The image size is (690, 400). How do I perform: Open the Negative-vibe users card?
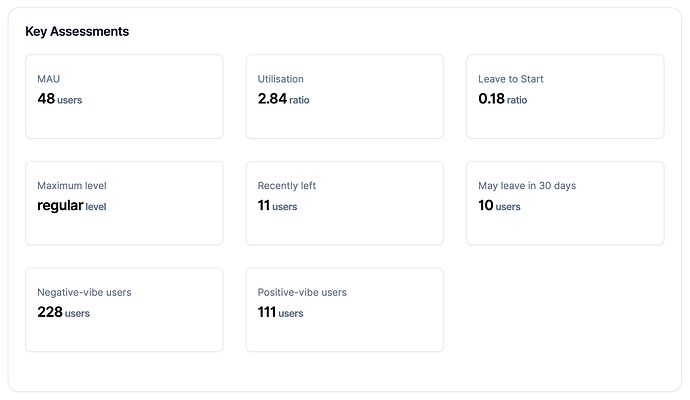(124, 310)
